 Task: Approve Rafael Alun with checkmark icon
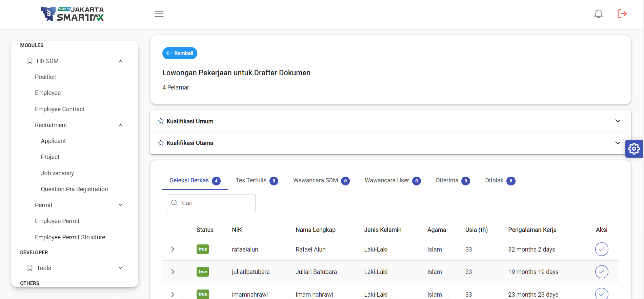(601, 249)
